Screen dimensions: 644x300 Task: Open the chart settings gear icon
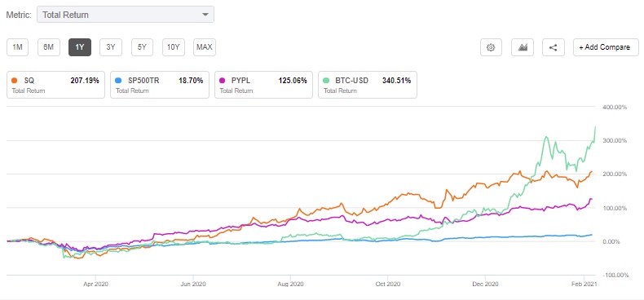click(492, 47)
